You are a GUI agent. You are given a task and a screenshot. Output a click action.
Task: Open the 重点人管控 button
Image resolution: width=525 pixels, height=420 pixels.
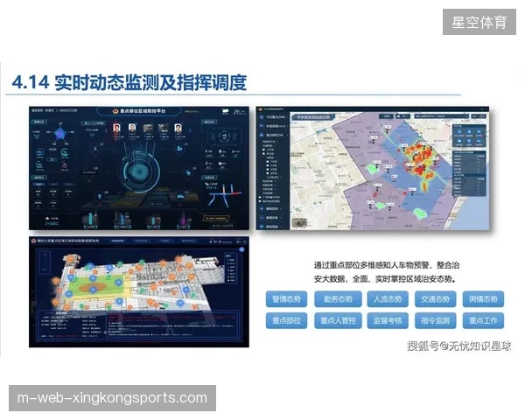pyautogui.click(x=338, y=320)
